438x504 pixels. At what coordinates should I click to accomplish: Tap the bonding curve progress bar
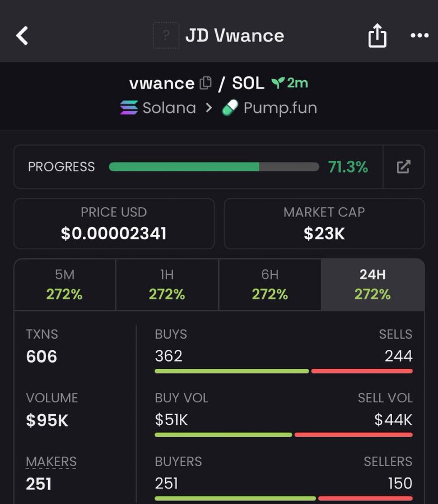(x=213, y=167)
